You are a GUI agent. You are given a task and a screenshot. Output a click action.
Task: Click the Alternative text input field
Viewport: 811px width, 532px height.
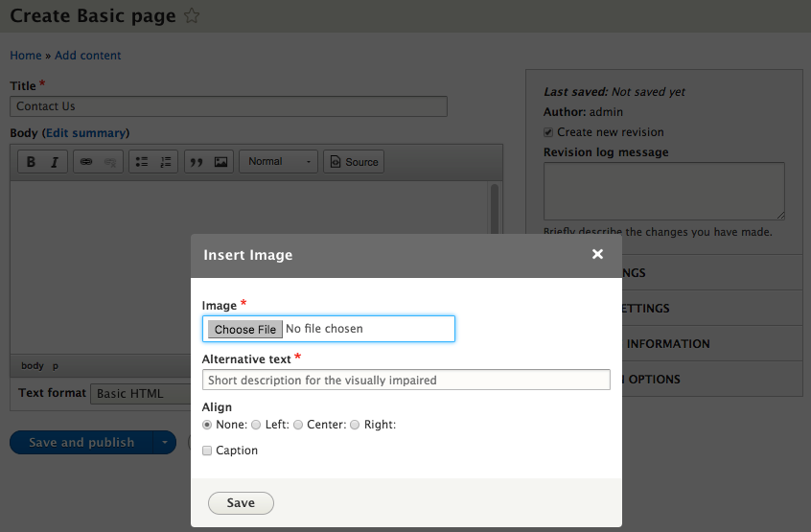(x=405, y=381)
